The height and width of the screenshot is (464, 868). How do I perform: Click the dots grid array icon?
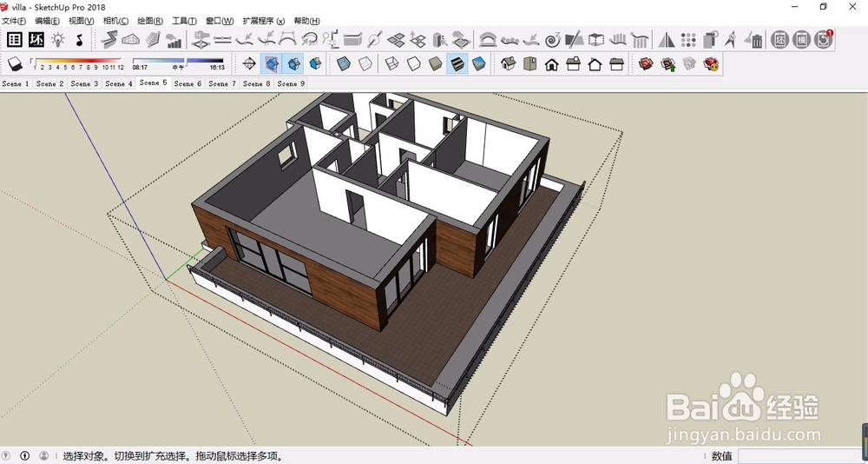pyautogui.click(x=688, y=39)
